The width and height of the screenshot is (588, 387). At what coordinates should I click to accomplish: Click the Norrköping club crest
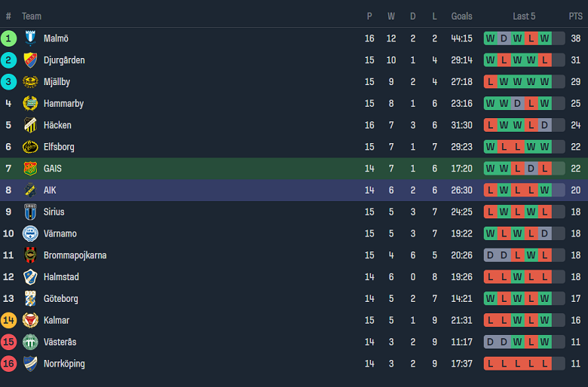[x=30, y=364]
